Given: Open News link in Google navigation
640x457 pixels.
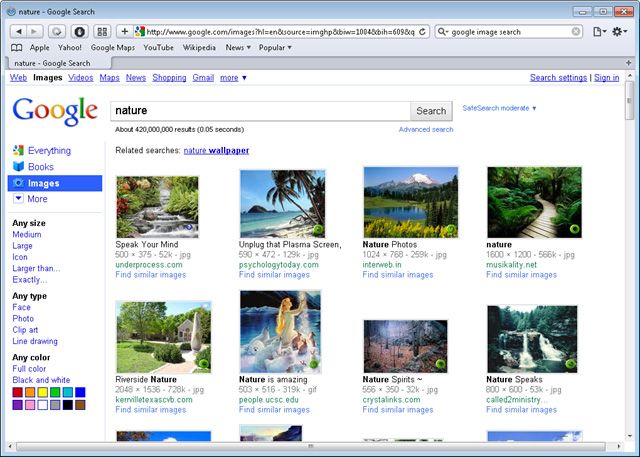Looking at the screenshot, I should pyautogui.click(x=136, y=78).
